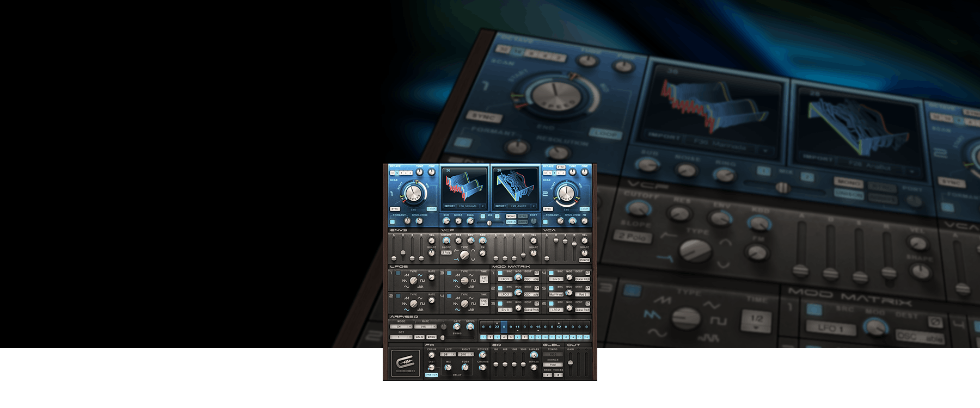Click the Out Gain fader
This screenshot has height=408, width=980.
[x=571, y=363]
